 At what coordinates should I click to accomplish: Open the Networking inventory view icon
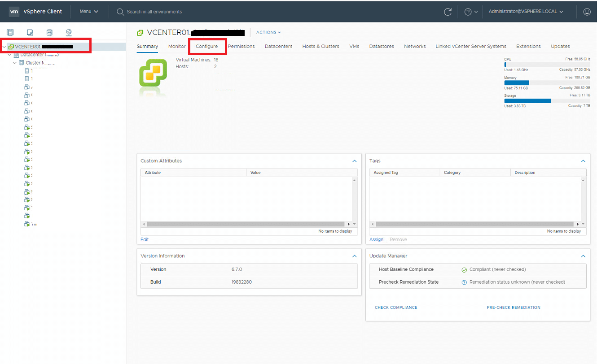(x=69, y=32)
